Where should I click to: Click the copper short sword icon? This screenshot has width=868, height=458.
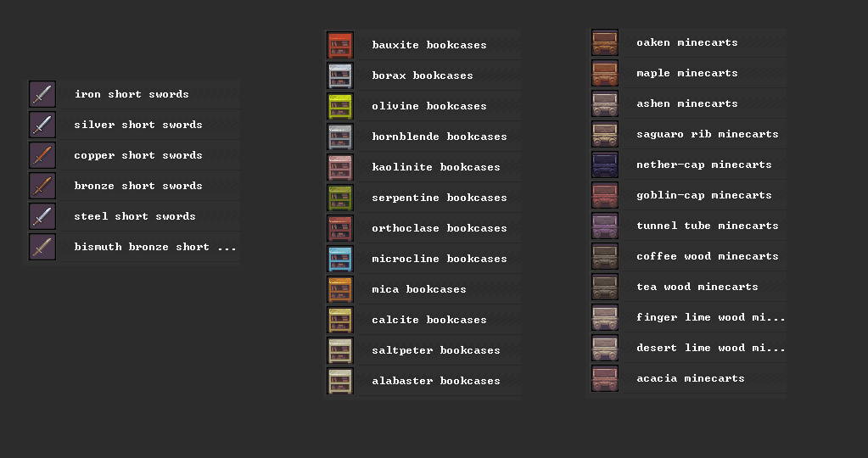[42, 155]
